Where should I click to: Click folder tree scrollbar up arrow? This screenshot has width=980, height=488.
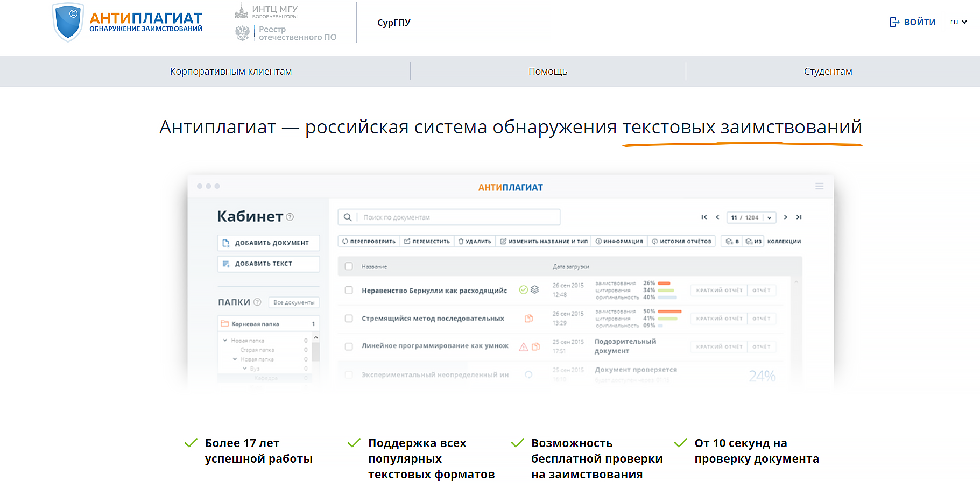tap(316, 337)
